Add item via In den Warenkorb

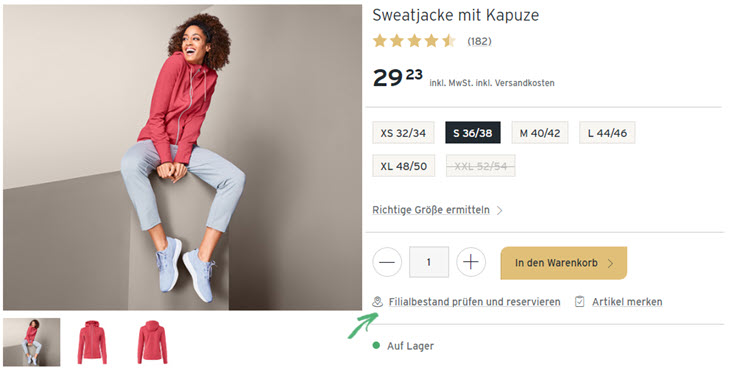click(x=564, y=263)
